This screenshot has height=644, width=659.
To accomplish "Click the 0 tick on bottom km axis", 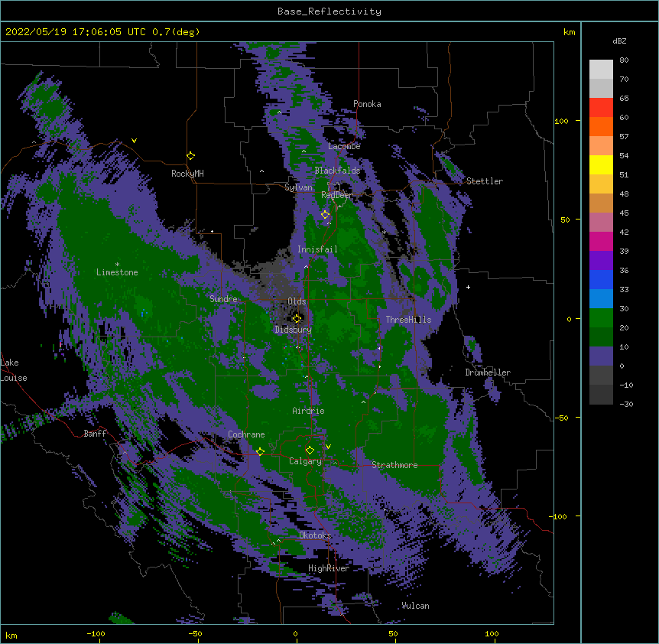I will pos(295,633).
